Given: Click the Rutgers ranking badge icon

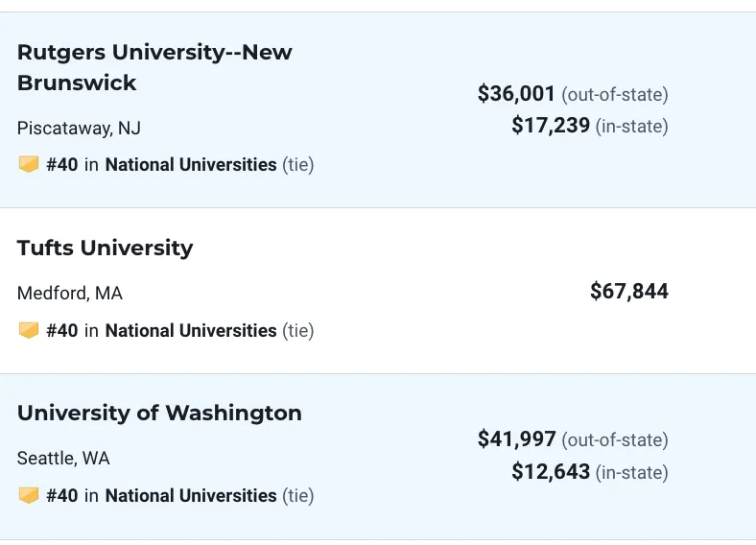Looking at the screenshot, I should point(29,164).
